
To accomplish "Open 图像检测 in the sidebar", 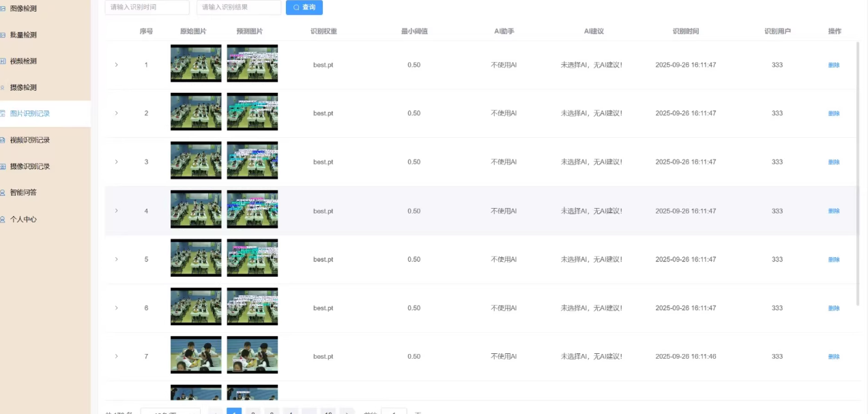I will point(23,9).
